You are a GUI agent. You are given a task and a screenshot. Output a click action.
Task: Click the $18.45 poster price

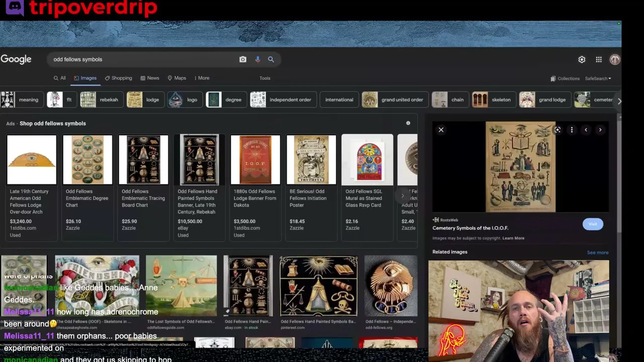point(297,221)
